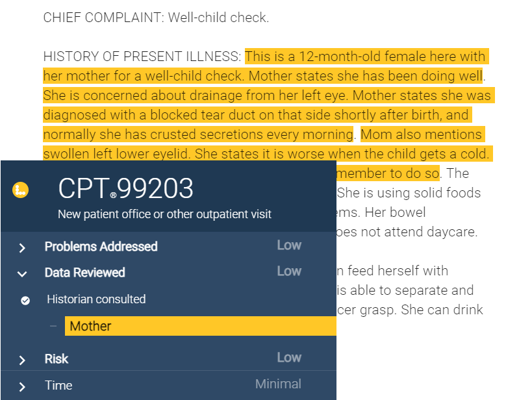
Task: Expand the Time section
Action: [x=58, y=385]
